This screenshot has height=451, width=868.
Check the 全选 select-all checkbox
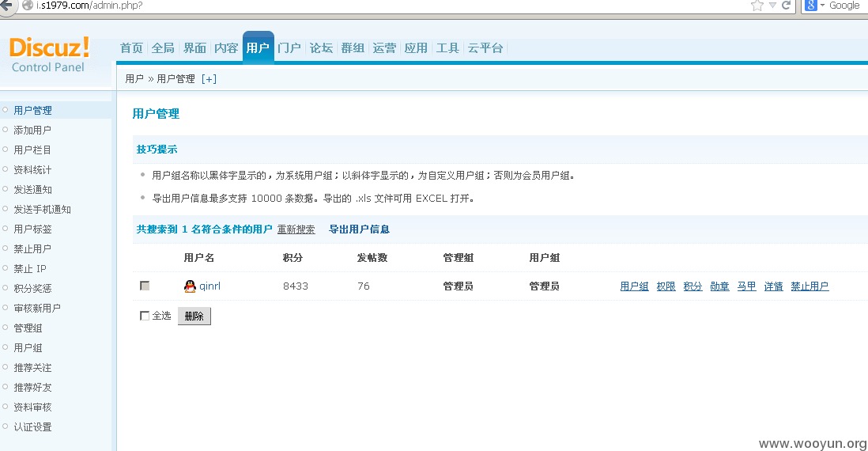(145, 315)
